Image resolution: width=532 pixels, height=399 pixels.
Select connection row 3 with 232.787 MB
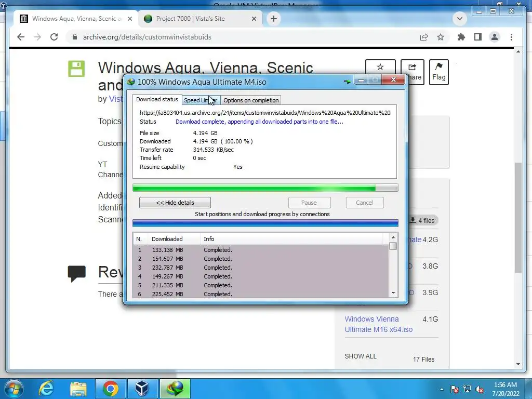(x=261, y=268)
